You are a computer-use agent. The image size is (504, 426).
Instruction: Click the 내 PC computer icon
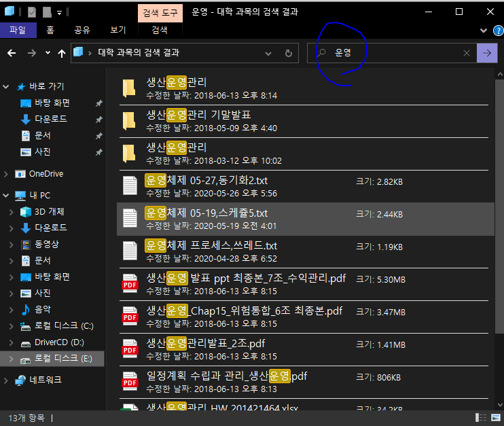click(x=20, y=196)
